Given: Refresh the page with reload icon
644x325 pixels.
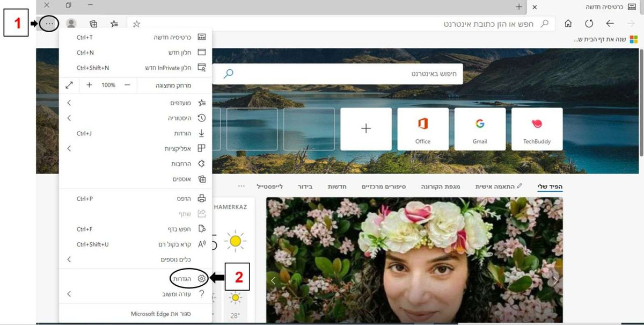Looking at the screenshot, I should [x=589, y=24].
